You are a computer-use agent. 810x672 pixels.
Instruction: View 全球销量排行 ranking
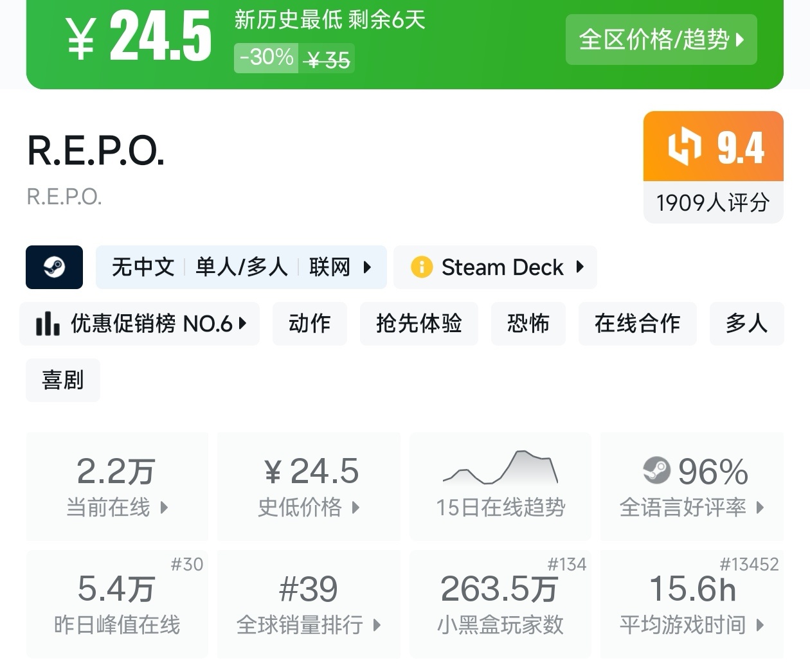(309, 604)
